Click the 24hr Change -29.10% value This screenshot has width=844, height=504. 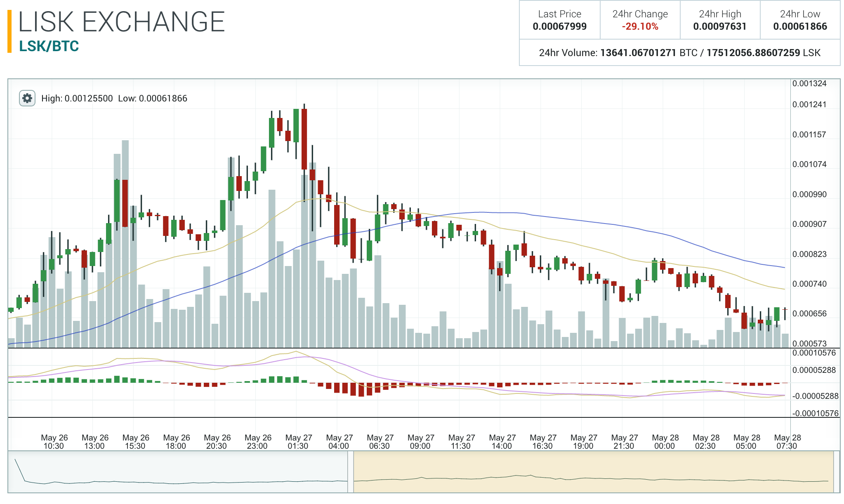640,26
